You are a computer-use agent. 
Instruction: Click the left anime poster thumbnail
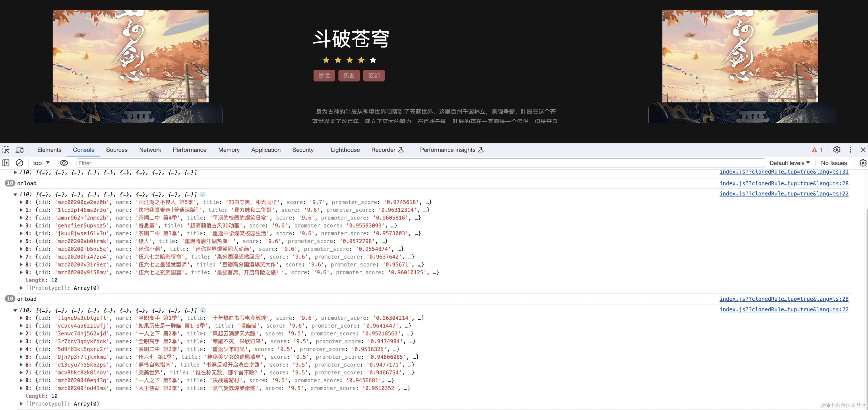point(131,56)
